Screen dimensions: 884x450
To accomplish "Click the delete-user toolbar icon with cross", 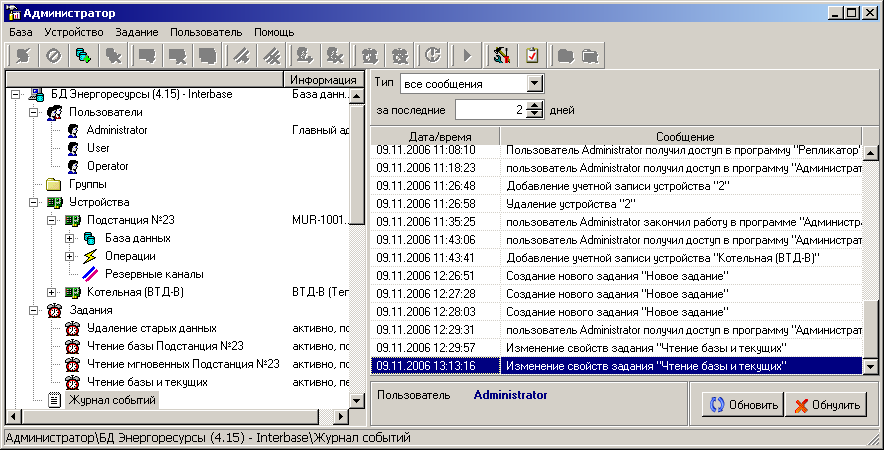I will tap(335, 55).
